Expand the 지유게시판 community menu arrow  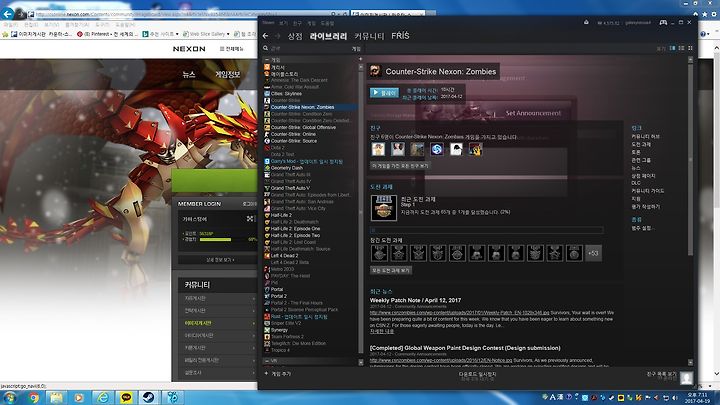point(253,298)
